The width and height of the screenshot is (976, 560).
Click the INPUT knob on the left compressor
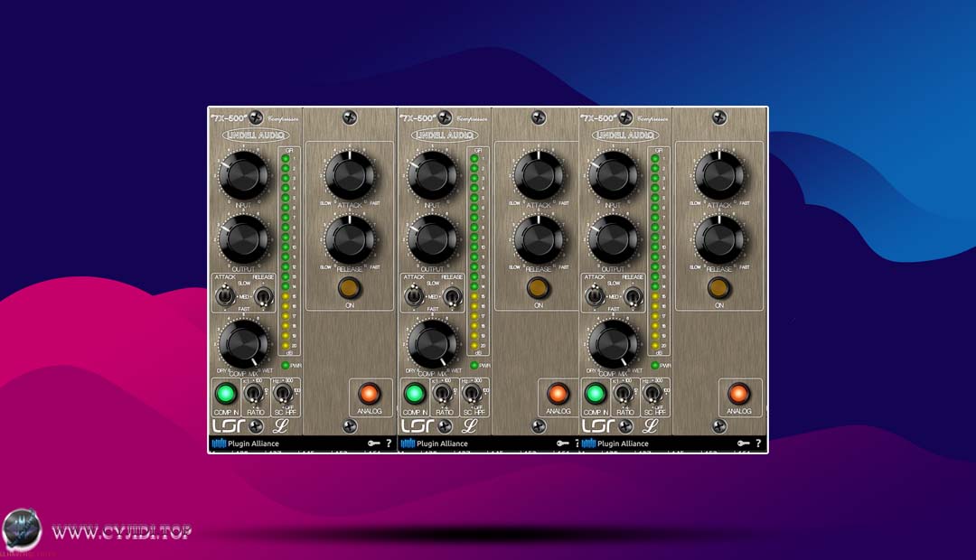point(243,175)
